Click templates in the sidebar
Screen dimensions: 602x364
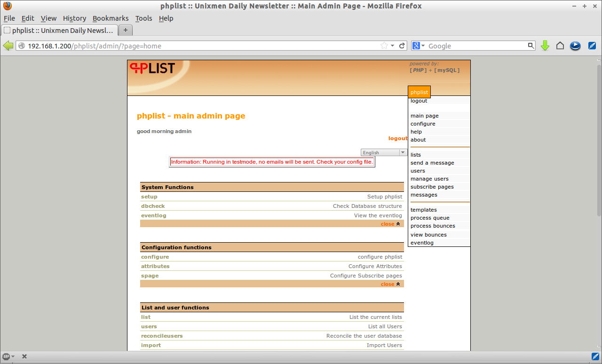[424, 210]
